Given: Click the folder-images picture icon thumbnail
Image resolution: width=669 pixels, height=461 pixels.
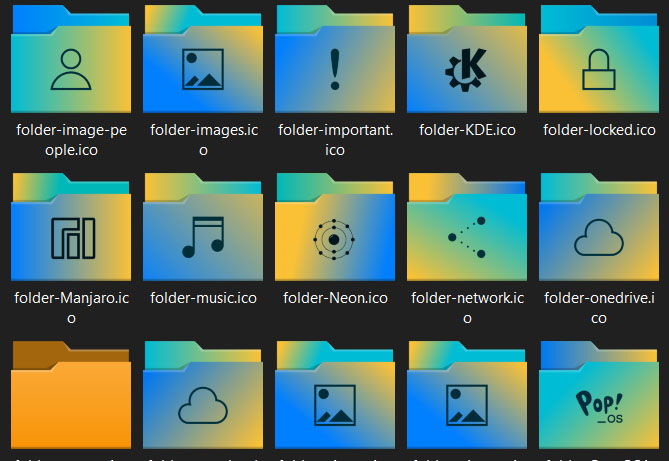Looking at the screenshot, I should click(x=202, y=62).
